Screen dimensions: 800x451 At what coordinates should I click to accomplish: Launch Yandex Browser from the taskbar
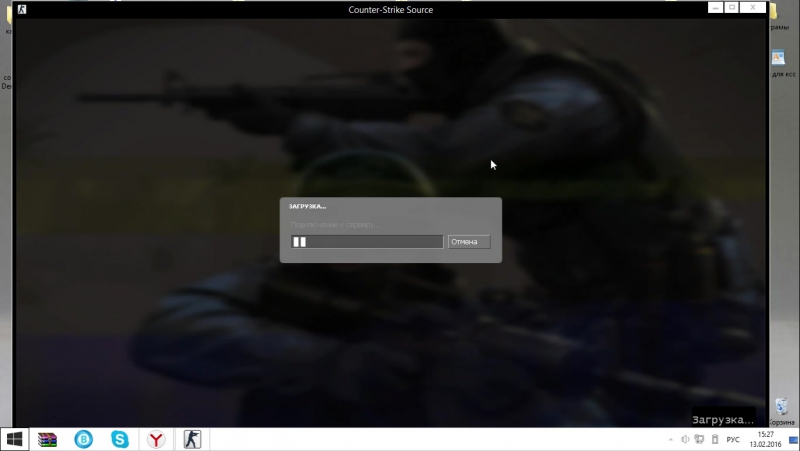click(156, 439)
